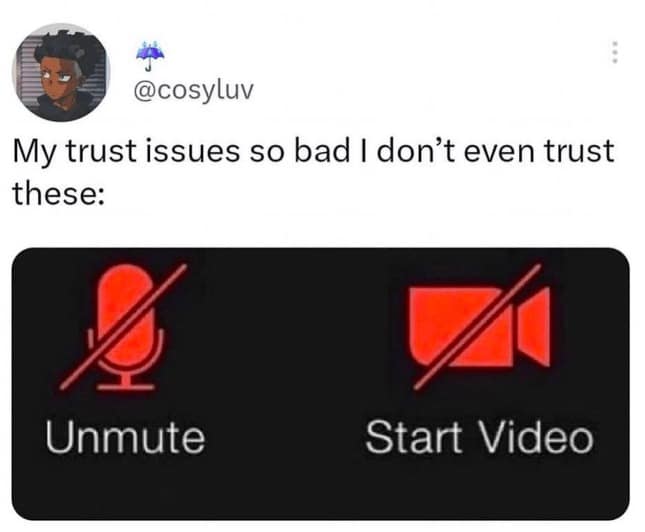Click the empty black area between both icons
The image size is (645, 532).
point(296,329)
